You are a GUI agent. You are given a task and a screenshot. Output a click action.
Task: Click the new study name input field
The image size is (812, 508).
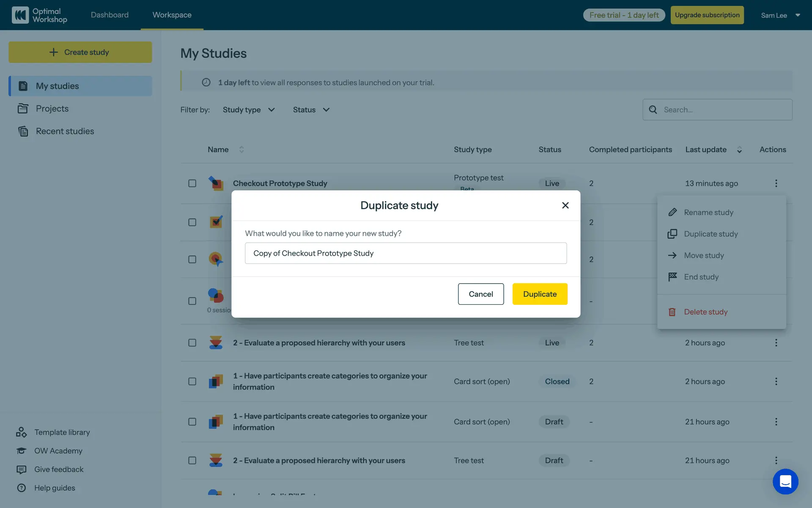[405, 253]
